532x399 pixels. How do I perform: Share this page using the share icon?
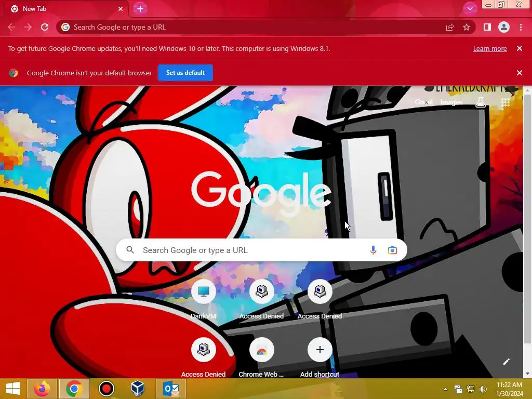[450, 27]
